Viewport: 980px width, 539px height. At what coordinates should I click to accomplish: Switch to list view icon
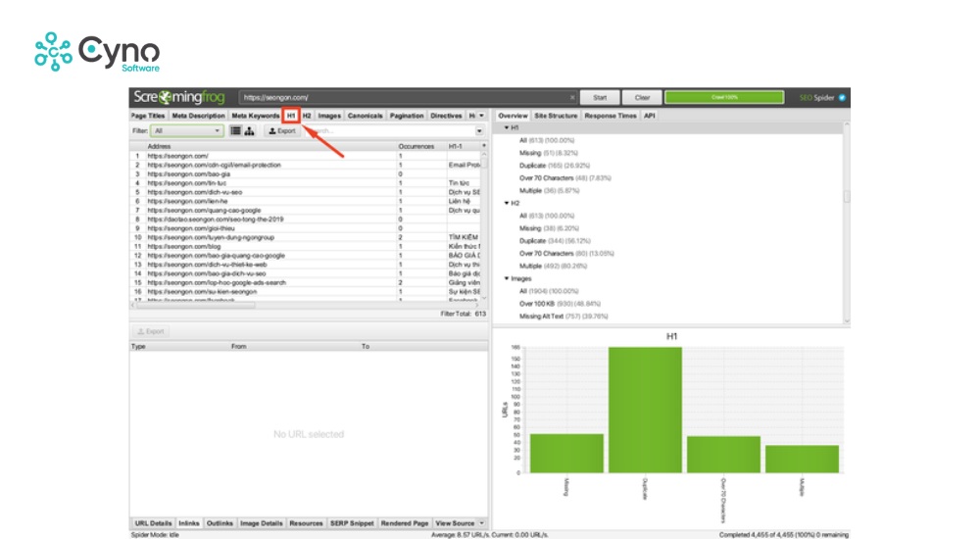[235, 130]
